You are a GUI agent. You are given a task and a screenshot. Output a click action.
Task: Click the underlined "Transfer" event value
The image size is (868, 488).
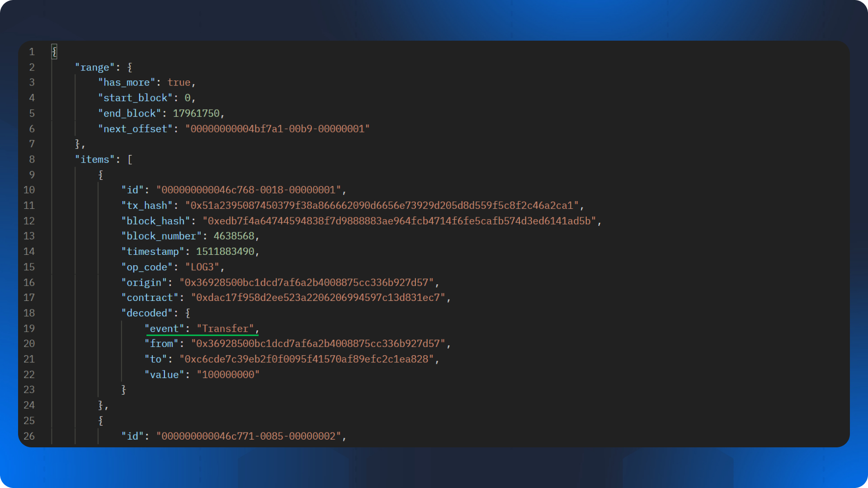point(225,328)
